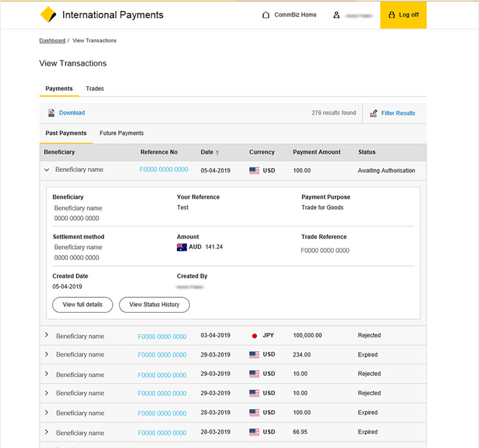
Task: Click the '276 results found' text
Action: click(x=334, y=113)
